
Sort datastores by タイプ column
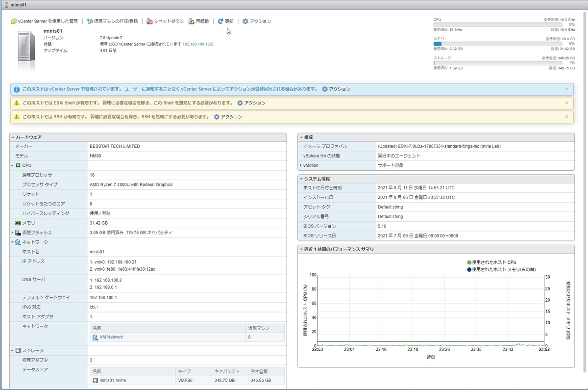(x=194, y=371)
